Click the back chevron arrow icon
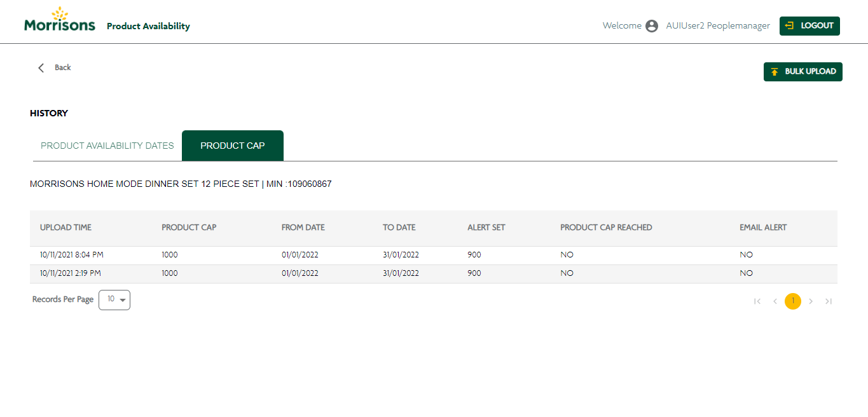868x417 pixels. [41, 67]
